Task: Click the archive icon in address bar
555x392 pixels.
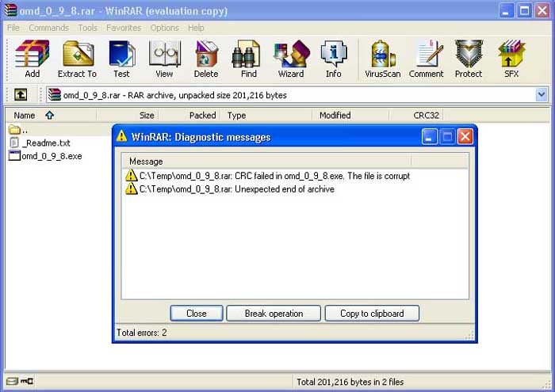Action: tap(54, 95)
